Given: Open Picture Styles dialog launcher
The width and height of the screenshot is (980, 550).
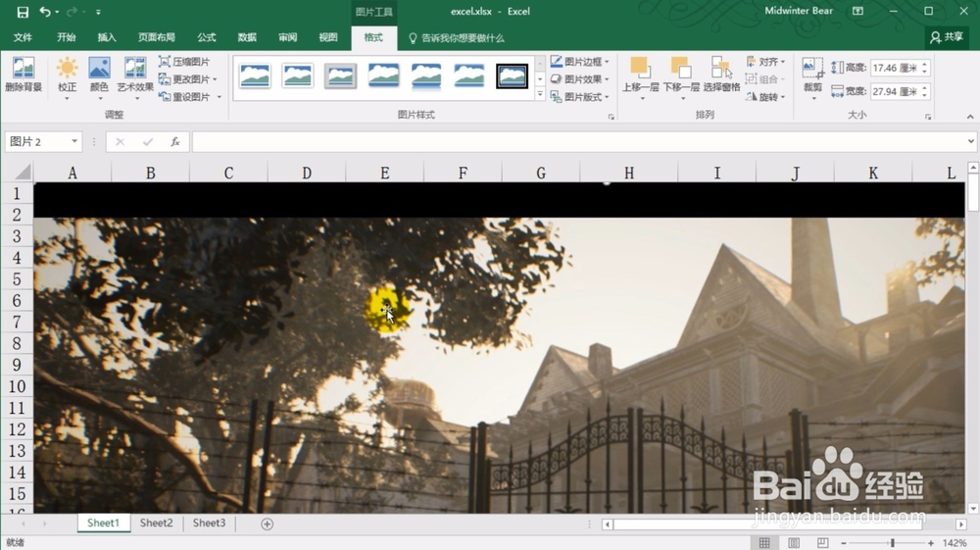Looking at the screenshot, I should click(x=612, y=117).
